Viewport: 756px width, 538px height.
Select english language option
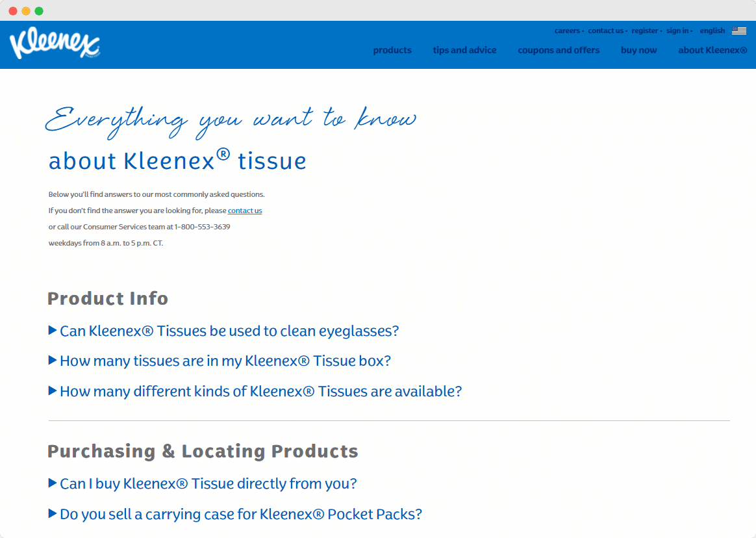point(712,30)
